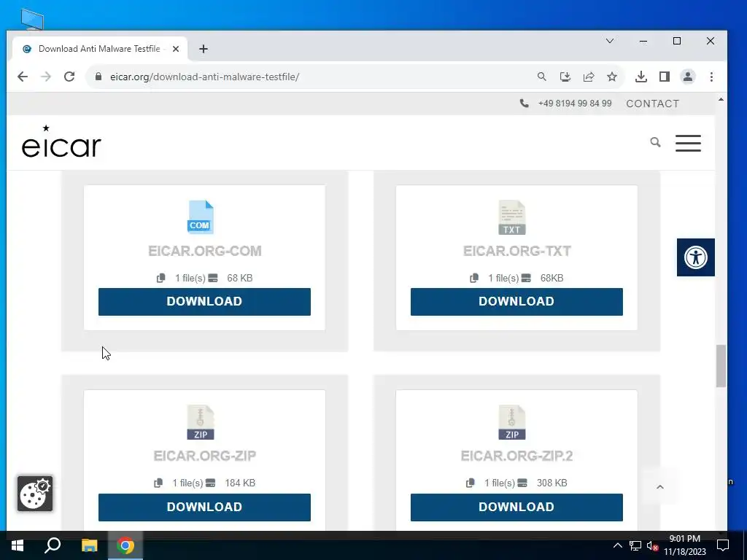Screen dimensions: 747x560
Task: Download the EICAR.ORG-COM file
Action: point(204,301)
